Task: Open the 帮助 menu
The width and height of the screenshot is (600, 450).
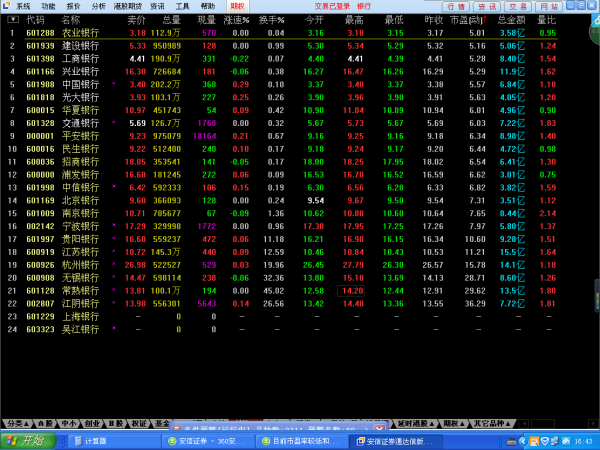Action: [x=208, y=6]
